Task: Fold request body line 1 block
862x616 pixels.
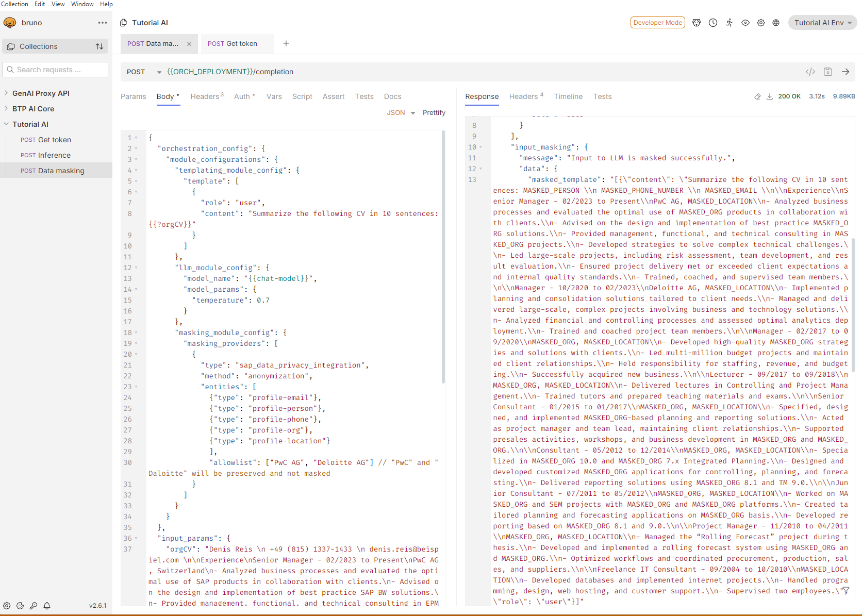Action: [136, 138]
